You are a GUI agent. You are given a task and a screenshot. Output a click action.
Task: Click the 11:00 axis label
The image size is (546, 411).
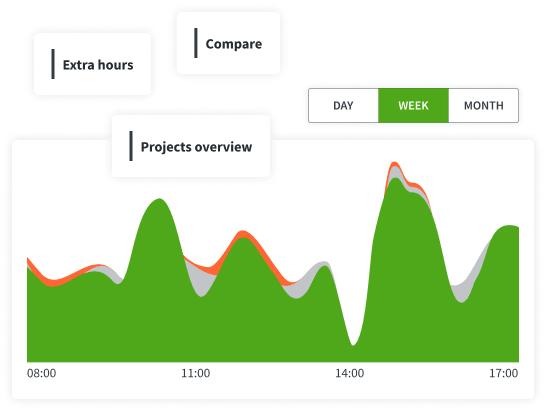196,373
